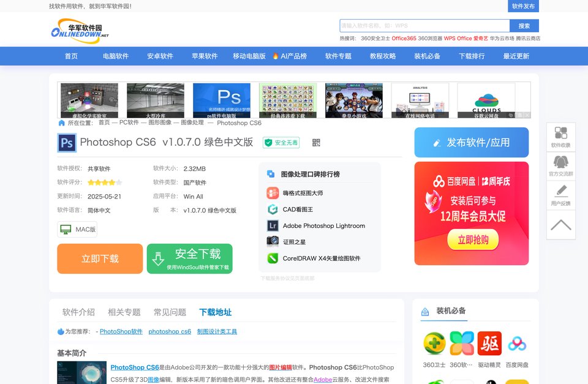Click the orange 立即下载 button
Screen dimensions: 588x384
tap(100, 258)
